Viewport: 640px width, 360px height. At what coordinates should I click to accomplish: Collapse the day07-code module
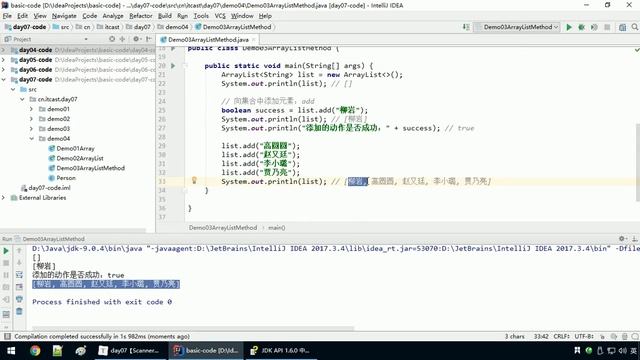tap(3, 79)
